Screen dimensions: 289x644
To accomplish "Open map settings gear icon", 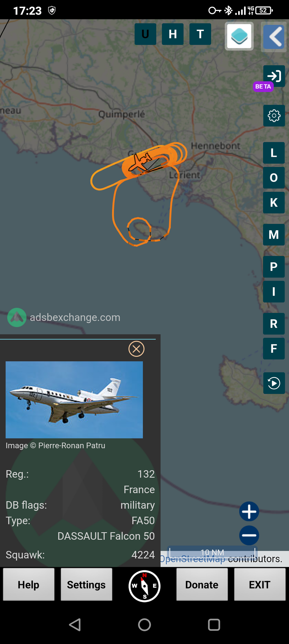I will tap(274, 116).
